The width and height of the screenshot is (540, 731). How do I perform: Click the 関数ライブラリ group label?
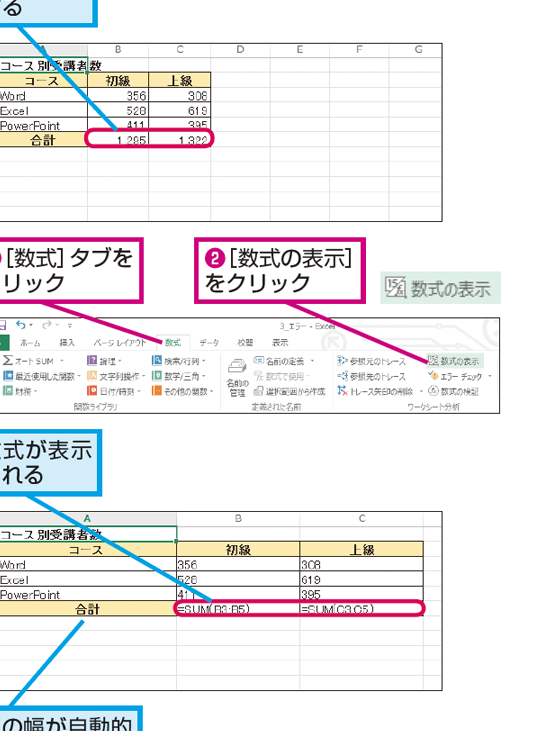tap(95, 407)
